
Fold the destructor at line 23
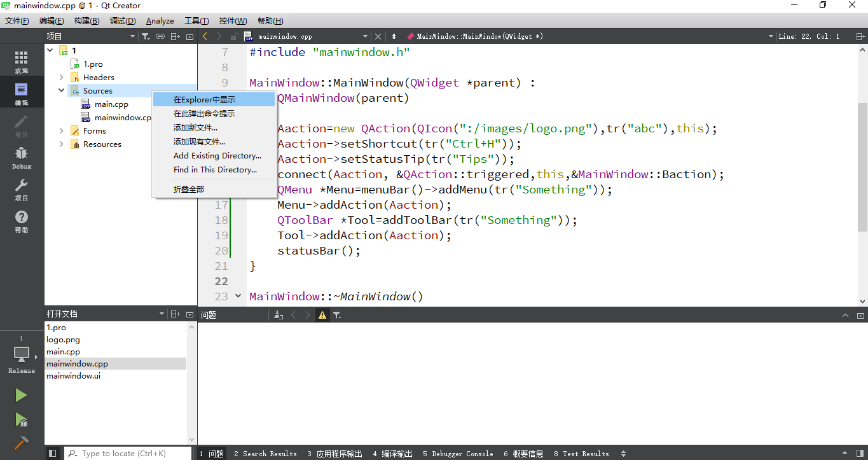(238, 296)
